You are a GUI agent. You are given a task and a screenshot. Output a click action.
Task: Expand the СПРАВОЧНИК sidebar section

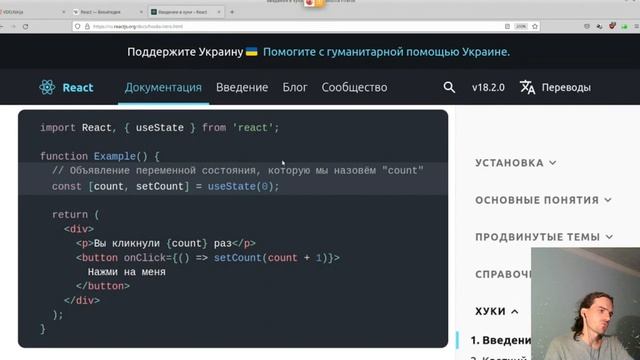503,274
